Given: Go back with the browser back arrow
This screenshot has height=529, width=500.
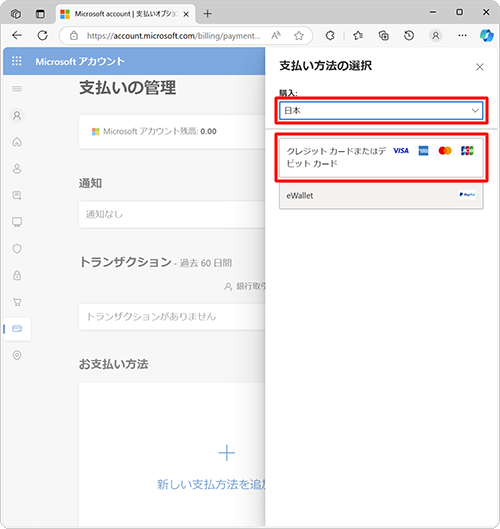Looking at the screenshot, I should point(17,35).
